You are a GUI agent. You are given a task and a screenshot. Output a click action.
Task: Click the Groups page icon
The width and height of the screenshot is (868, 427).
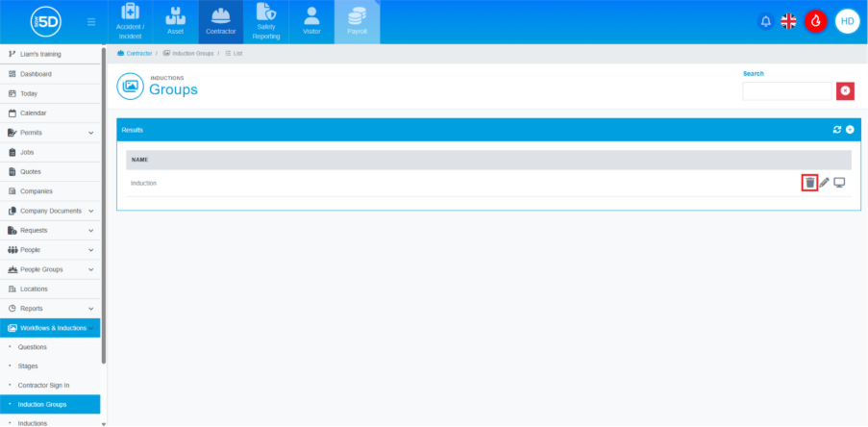130,87
